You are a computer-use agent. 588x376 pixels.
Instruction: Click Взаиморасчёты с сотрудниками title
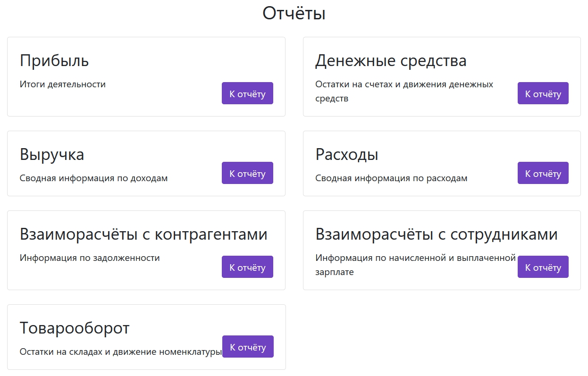(x=437, y=234)
